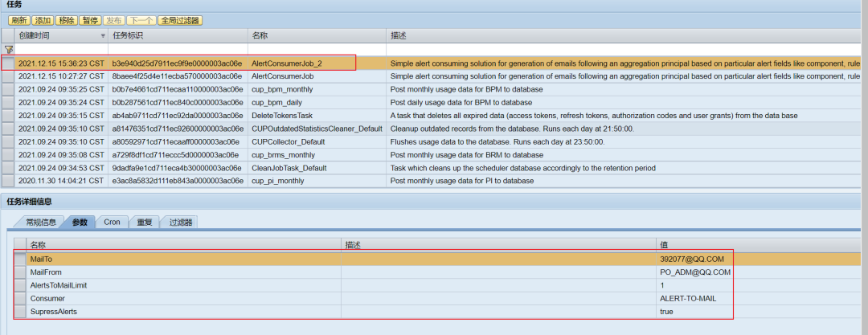Click timestamp 2020.11.30 14:04:21 CST
The width and height of the screenshot is (868, 335).
[x=61, y=181]
